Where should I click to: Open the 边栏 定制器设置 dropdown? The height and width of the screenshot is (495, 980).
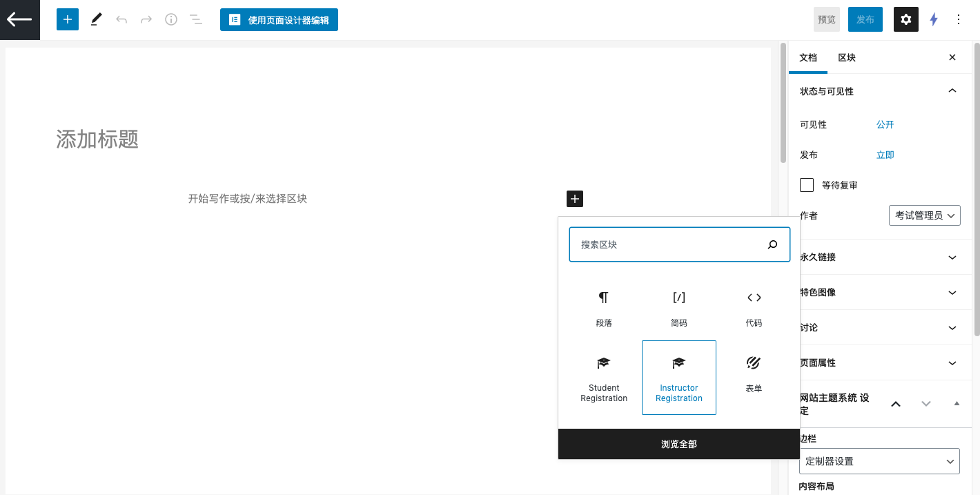point(879,461)
